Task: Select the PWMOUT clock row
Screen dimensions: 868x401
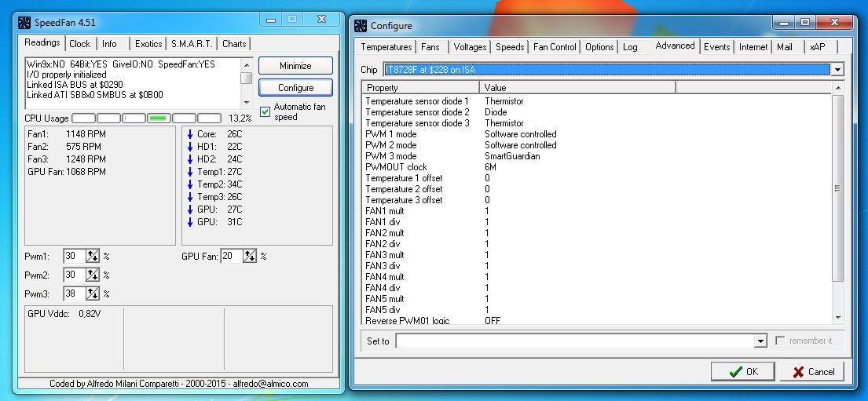Action: tap(597, 167)
